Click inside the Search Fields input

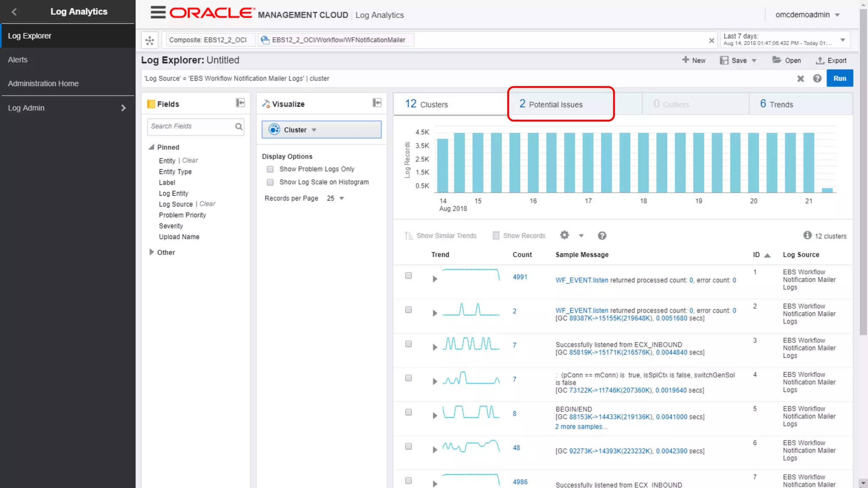pyautogui.click(x=191, y=126)
